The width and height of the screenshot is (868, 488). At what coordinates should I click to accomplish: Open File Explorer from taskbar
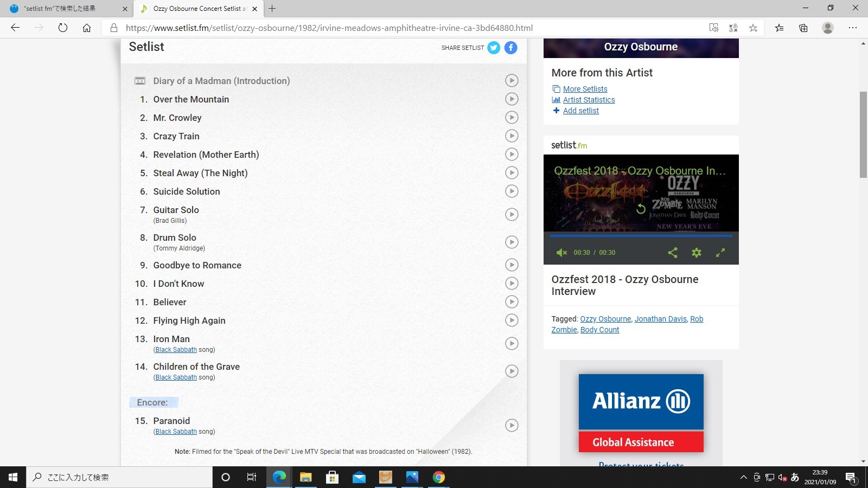(305, 477)
